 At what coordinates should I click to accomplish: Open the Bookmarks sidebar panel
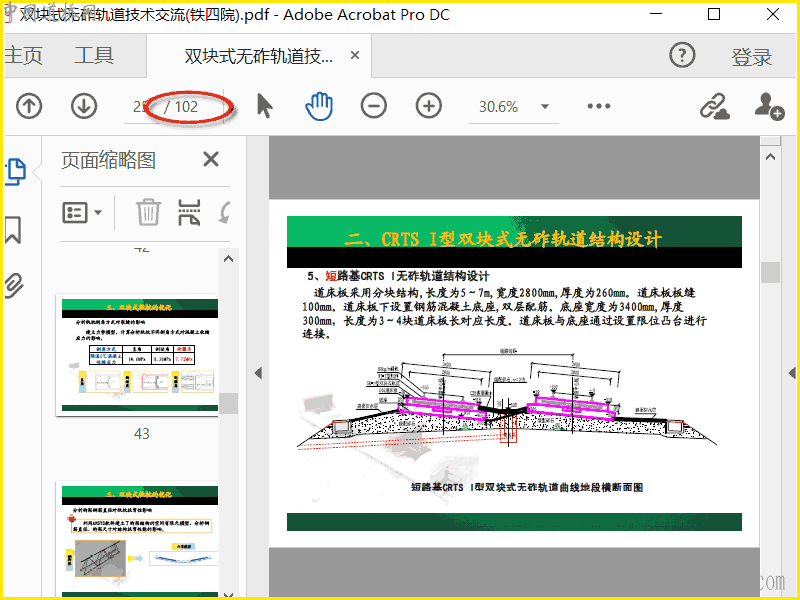[13, 230]
